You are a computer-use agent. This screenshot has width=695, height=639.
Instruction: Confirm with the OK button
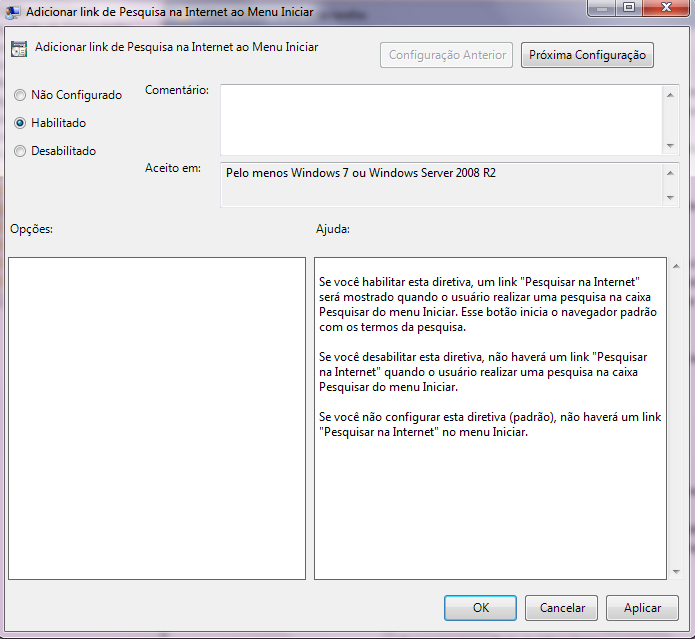click(x=480, y=608)
